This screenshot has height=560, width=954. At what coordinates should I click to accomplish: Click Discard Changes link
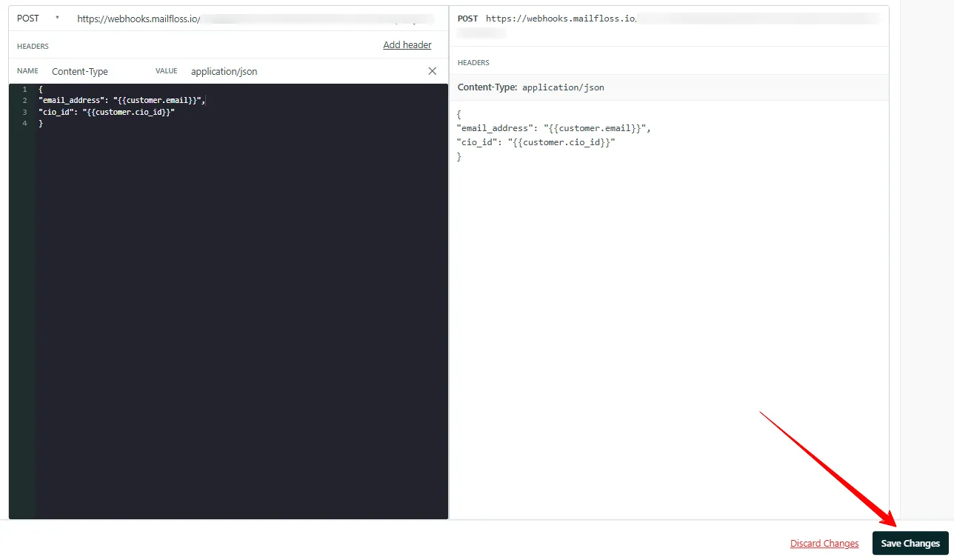click(824, 543)
